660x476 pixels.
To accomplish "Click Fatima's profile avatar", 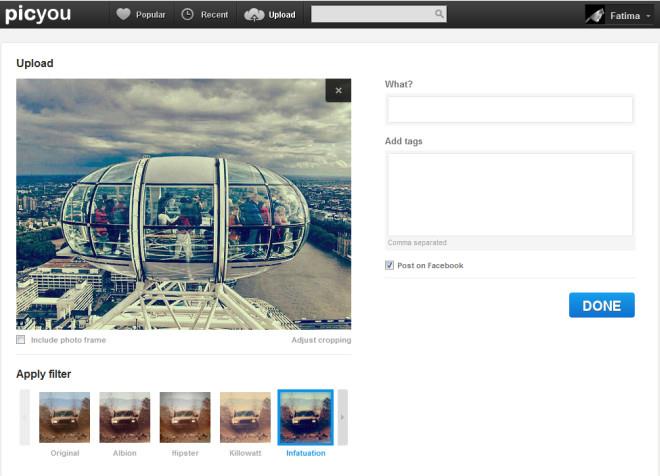I will (x=595, y=15).
